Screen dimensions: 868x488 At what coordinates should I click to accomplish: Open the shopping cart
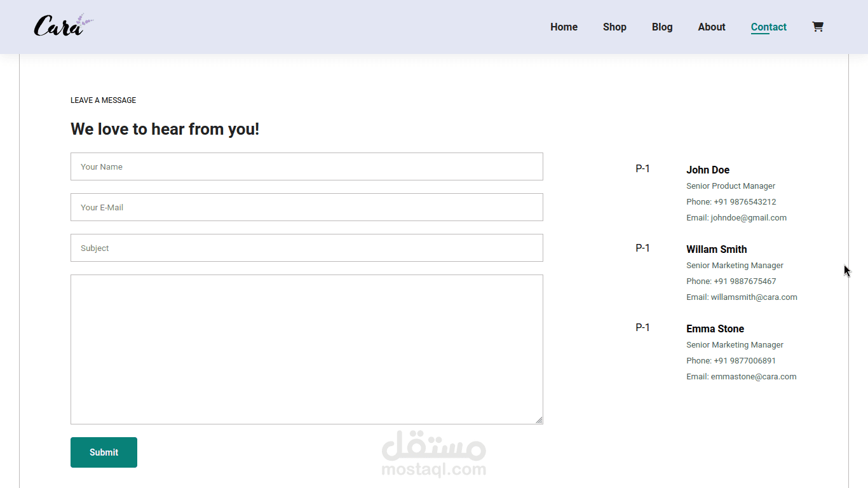coord(818,27)
